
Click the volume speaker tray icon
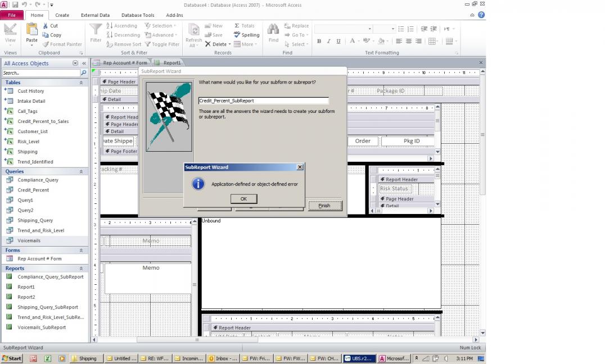446,358
